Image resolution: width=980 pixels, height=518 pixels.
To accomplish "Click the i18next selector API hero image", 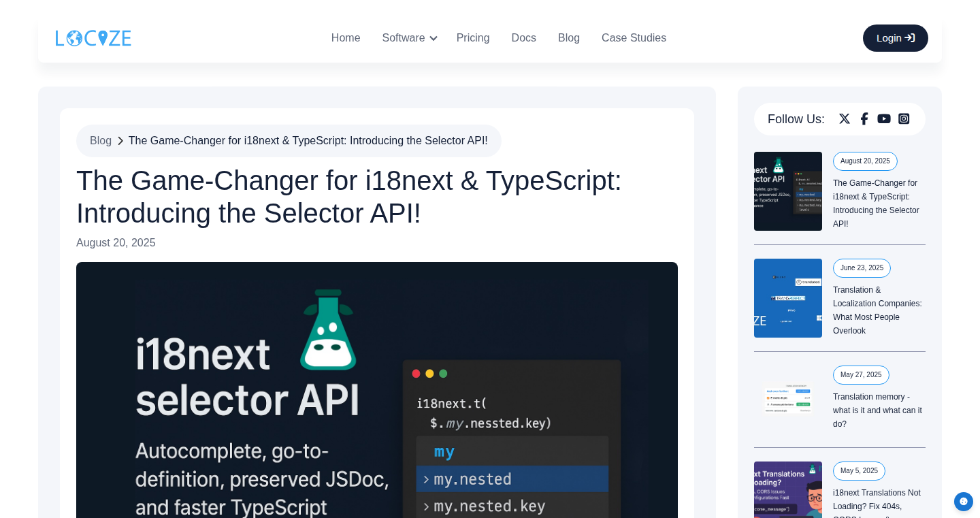I will coord(377,390).
